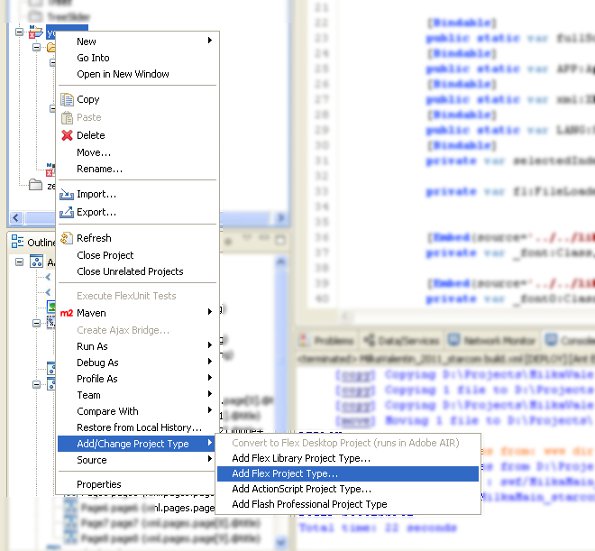Open the New submenu

pyautogui.click(x=137, y=41)
